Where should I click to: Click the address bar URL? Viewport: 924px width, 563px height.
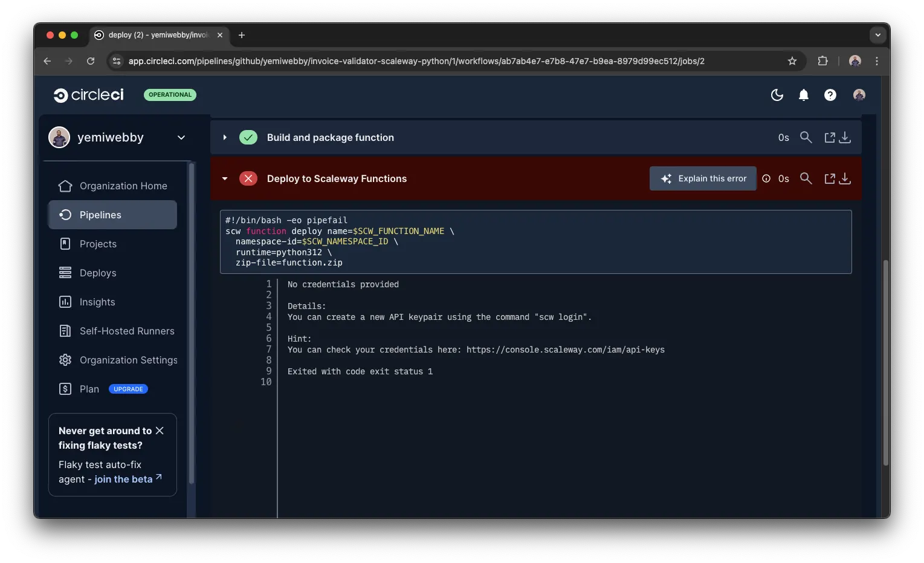(416, 61)
